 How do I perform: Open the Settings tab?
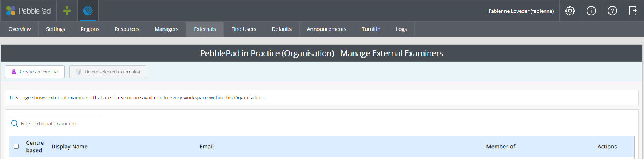tap(56, 29)
